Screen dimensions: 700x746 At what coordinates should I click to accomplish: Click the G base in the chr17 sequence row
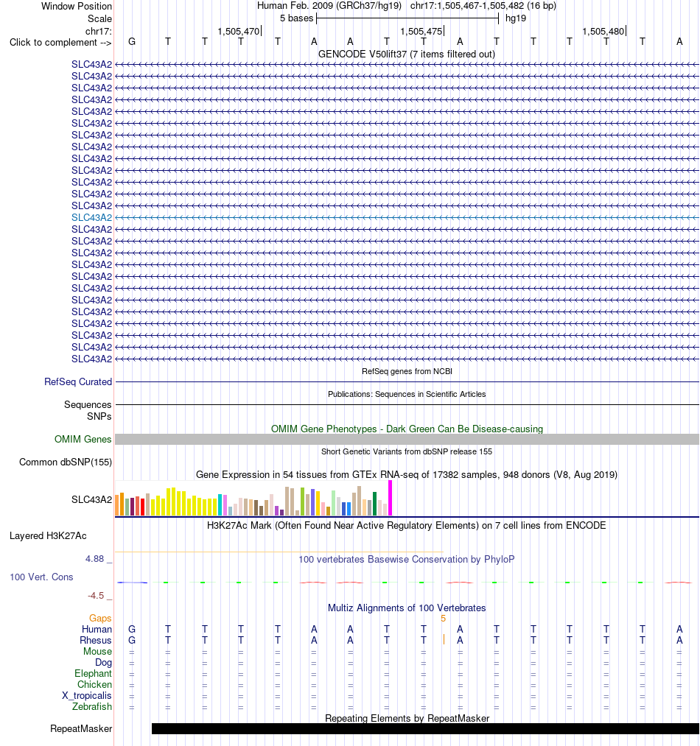pyautogui.click(x=132, y=42)
